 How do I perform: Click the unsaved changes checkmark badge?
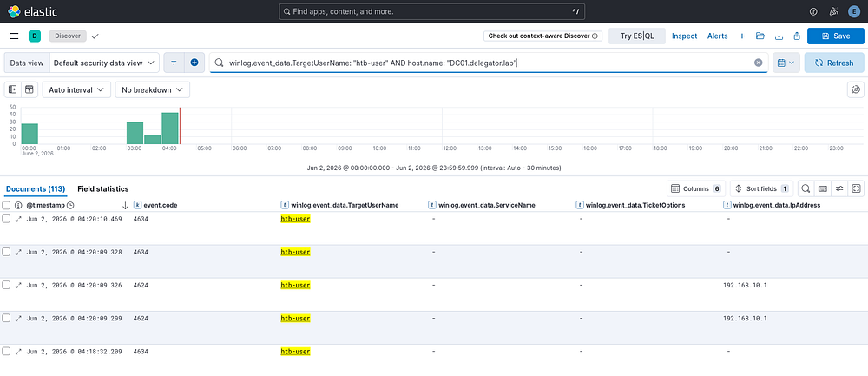(95, 36)
